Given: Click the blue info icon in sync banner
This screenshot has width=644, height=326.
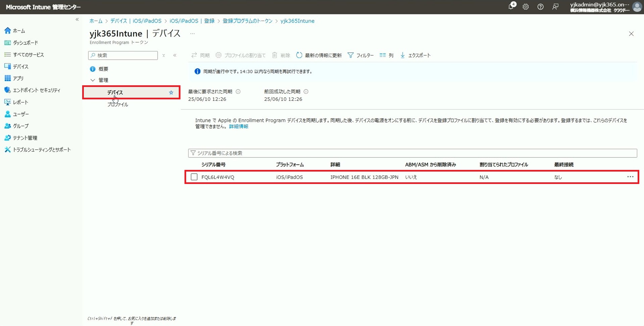Looking at the screenshot, I should (198, 72).
